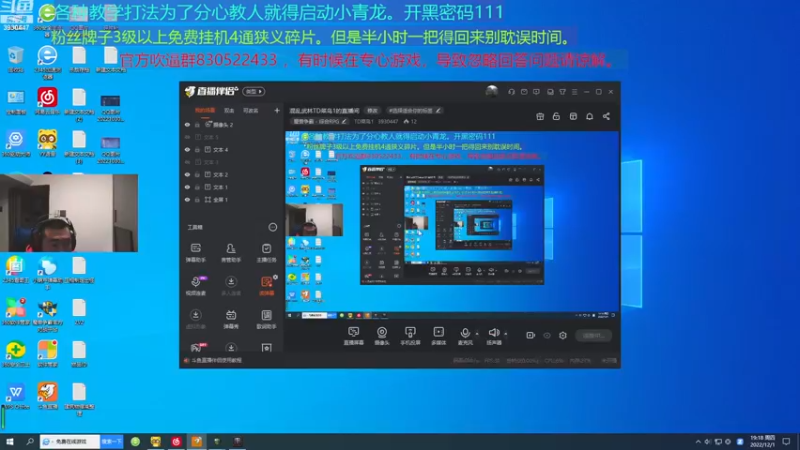This screenshot has height=450, width=800.
Task: Open the 歌词助手 tool
Action: coord(266,319)
